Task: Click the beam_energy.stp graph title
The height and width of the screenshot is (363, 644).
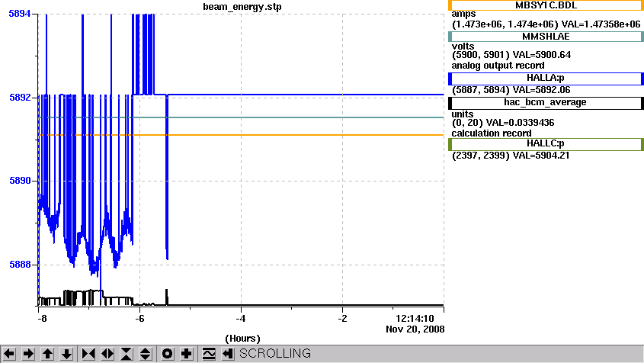Action: pos(242,7)
